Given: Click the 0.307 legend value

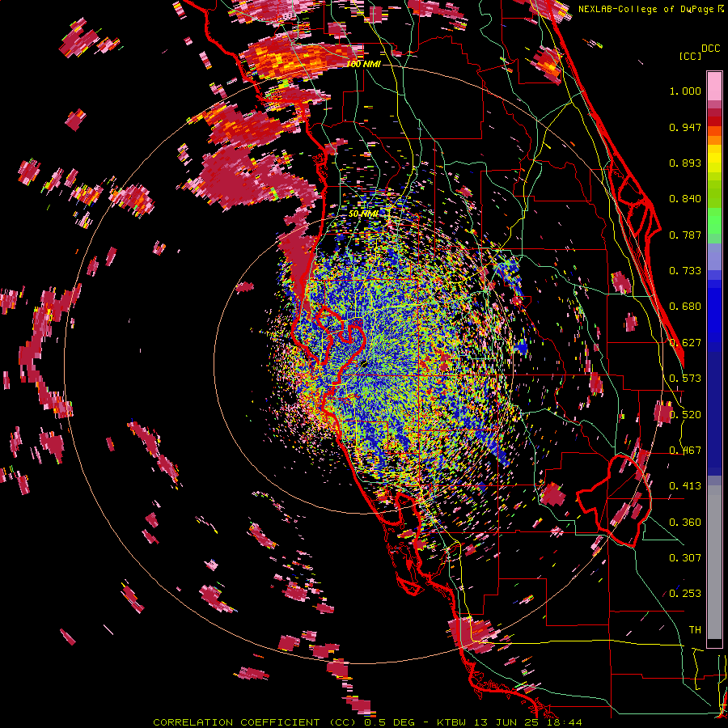Looking at the screenshot, I should pyautogui.click(x=685, y=558).
